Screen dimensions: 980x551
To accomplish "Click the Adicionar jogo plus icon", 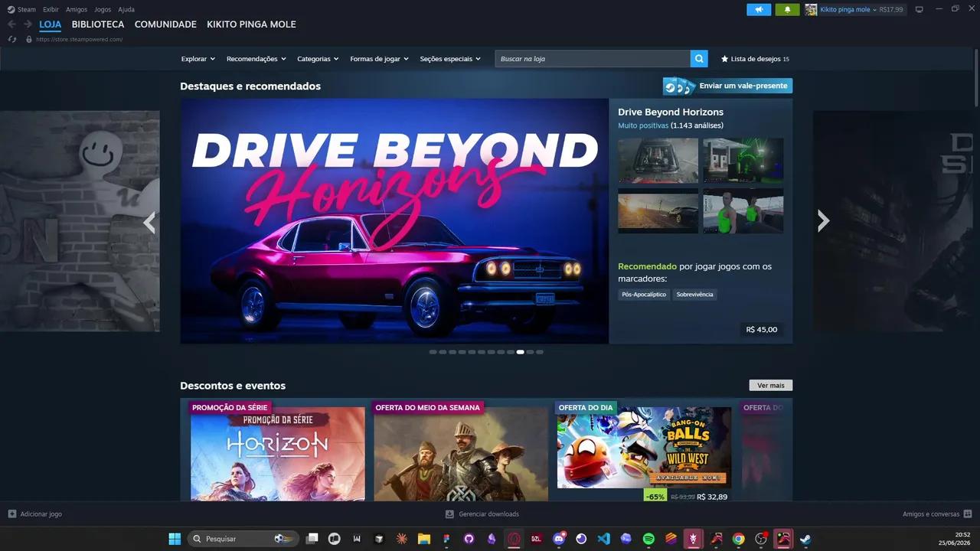I will point(11,514).
